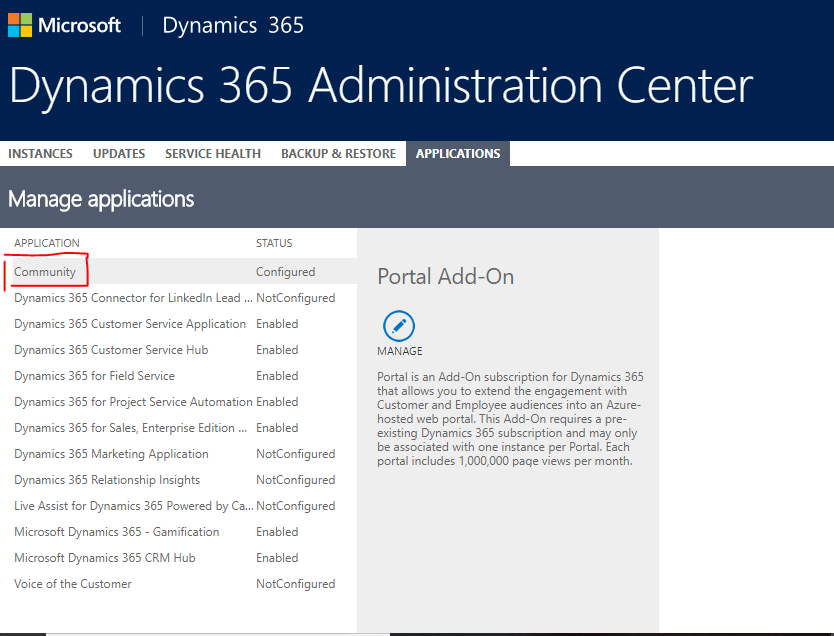Click the Portal Add-On heading
834x636 pixels.
point(446,277)
